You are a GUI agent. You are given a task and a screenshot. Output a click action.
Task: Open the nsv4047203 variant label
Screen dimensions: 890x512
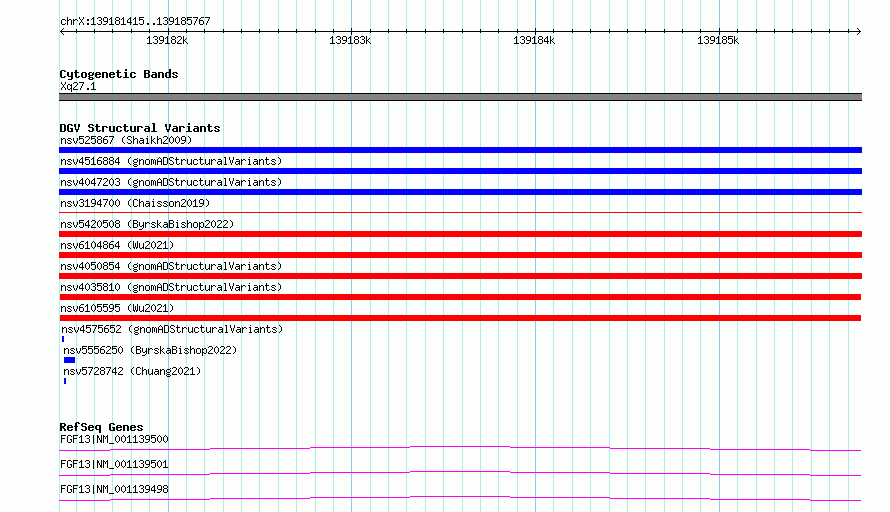[171, 182]
